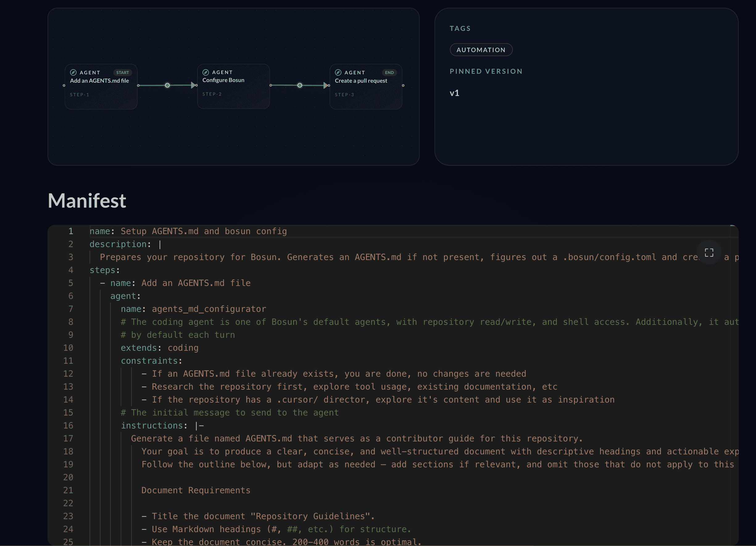Viewport: 756px width, 546px height.
Task: Click edge midpoint between step-1 and step-2
Action: pos(167,86)
